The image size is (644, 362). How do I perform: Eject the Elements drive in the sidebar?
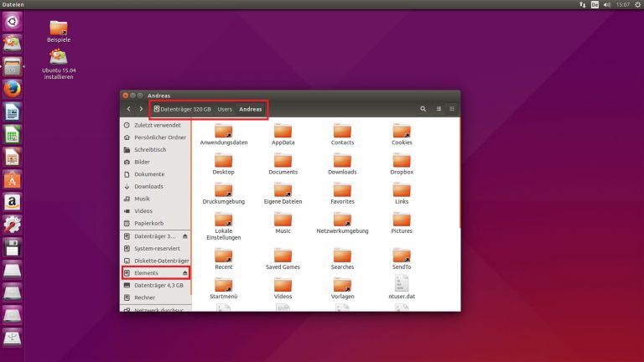185,273
